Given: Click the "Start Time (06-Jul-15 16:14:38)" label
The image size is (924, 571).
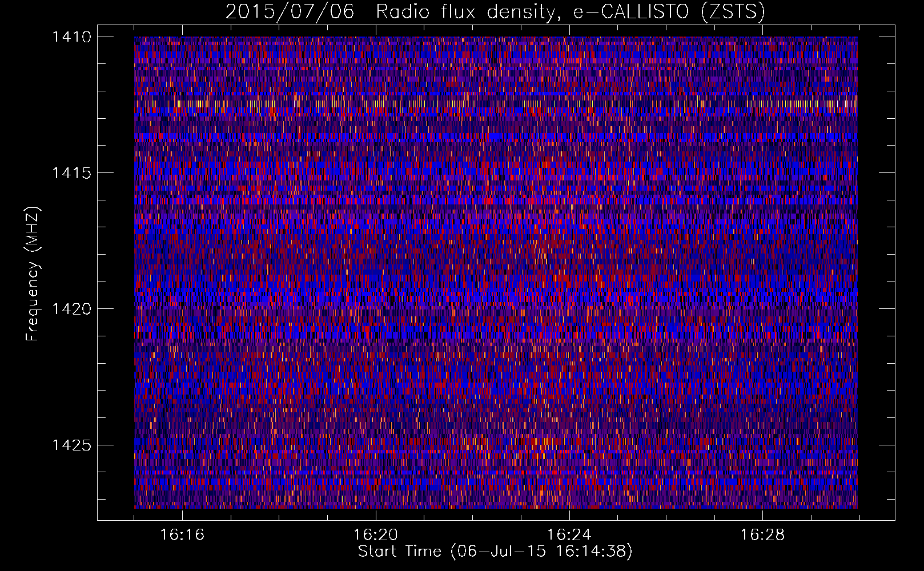Looking at the screenshot, I should 495,552.
